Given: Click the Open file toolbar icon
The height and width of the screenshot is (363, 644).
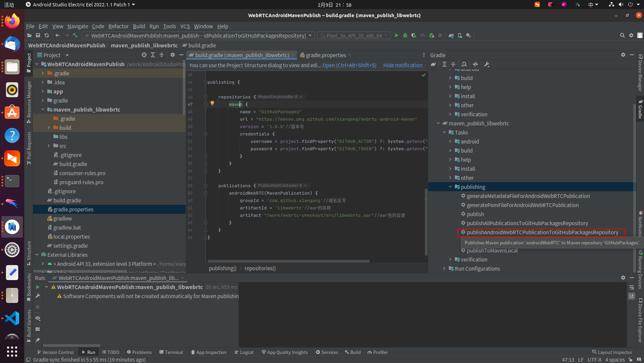Looking at the screenshot, I should (29, 35).
